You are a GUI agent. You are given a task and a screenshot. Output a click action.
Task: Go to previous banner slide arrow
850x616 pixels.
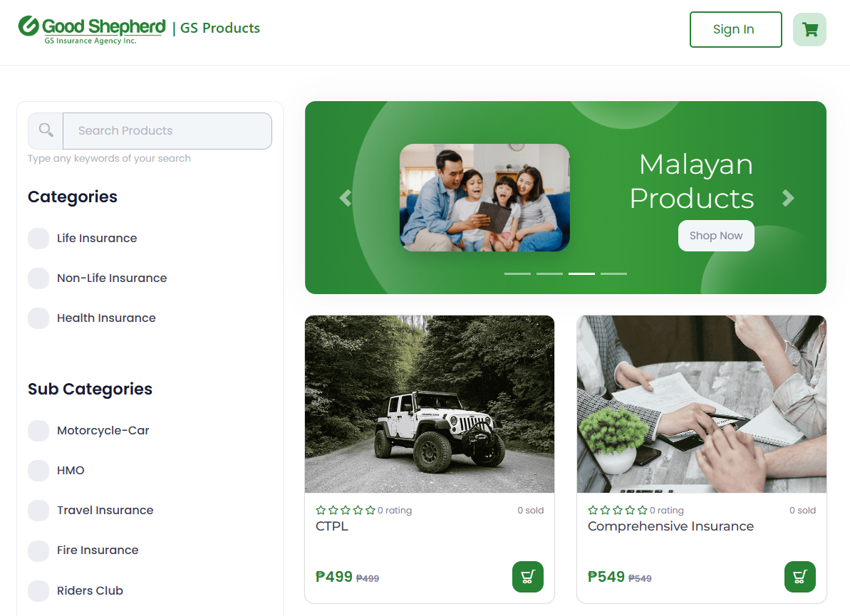pos(346,198)
